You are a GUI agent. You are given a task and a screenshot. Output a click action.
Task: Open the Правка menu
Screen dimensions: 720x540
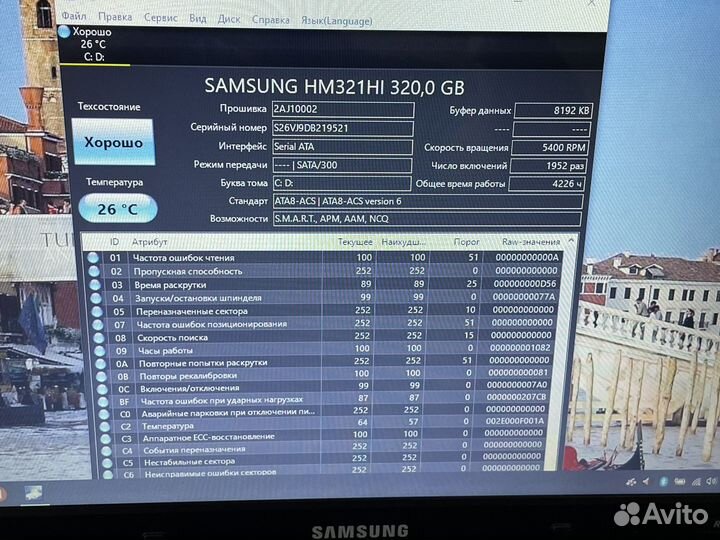click(x=115, y=17)
